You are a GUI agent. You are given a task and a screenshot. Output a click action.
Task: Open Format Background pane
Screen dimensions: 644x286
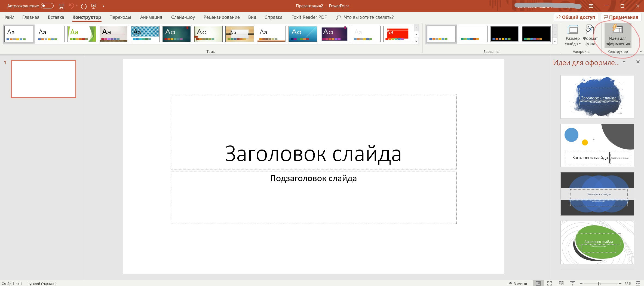tap(590, 36)
